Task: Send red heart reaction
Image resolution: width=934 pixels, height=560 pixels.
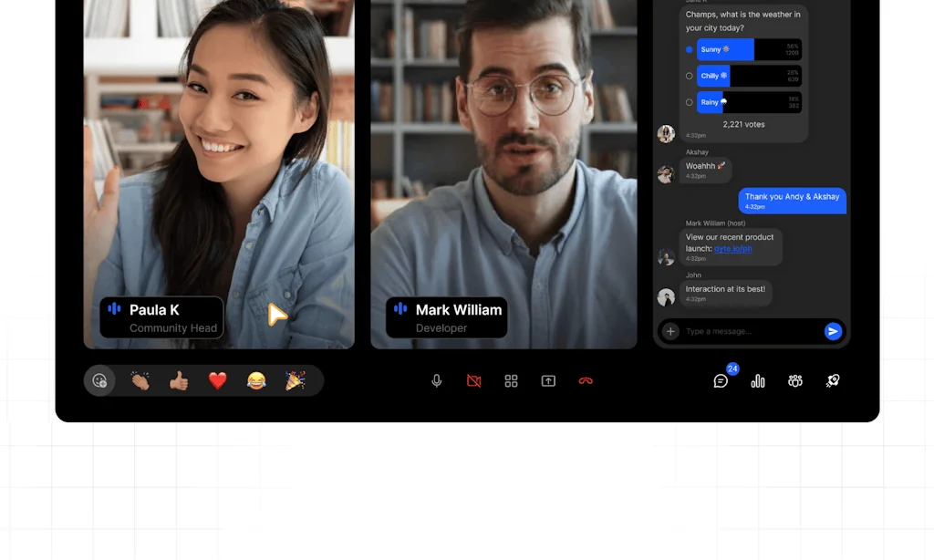Action: click(x=217, y=381)
